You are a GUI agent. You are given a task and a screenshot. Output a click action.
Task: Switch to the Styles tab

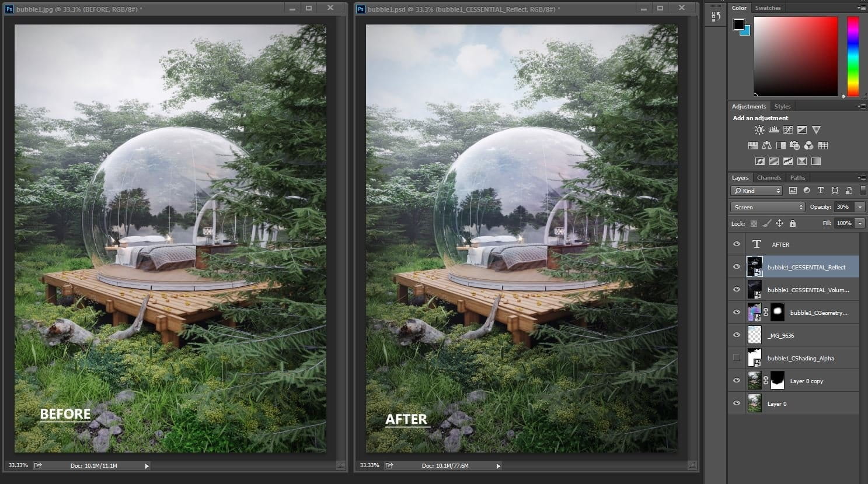(782, 107)
